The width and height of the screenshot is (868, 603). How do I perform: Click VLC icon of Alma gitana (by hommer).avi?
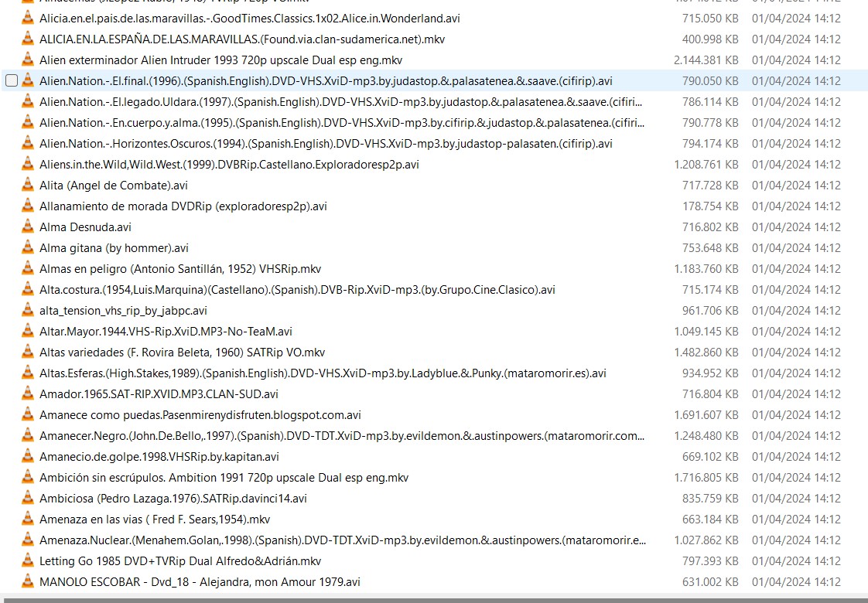[27, 248]
